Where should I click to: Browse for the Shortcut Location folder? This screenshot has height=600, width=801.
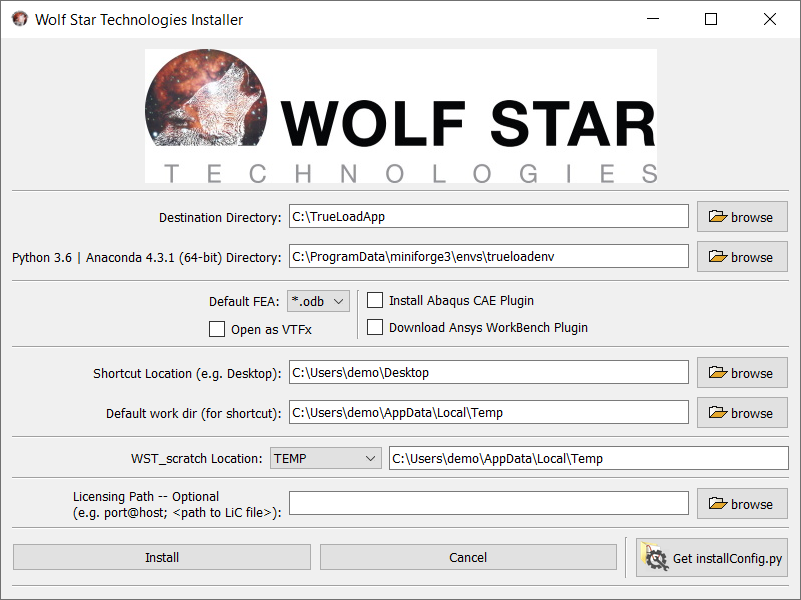coord(742,373)
